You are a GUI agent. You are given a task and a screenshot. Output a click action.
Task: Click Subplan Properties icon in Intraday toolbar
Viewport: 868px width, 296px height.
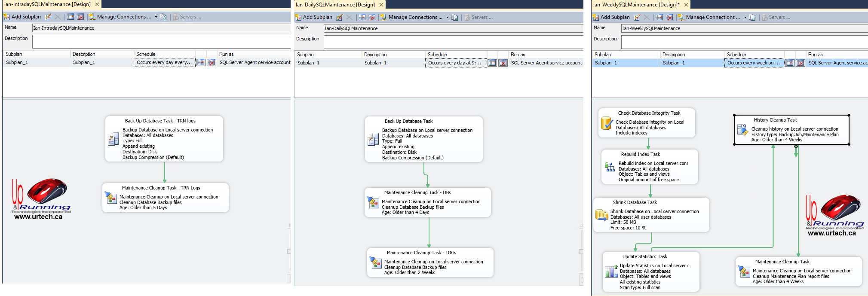click(48, 17)
